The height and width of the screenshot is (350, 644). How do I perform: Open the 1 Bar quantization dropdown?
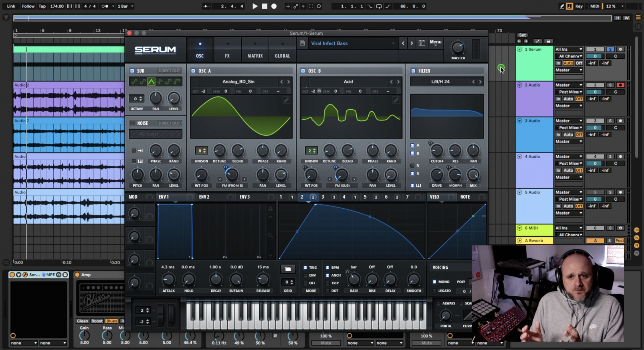tap(125, 6)
